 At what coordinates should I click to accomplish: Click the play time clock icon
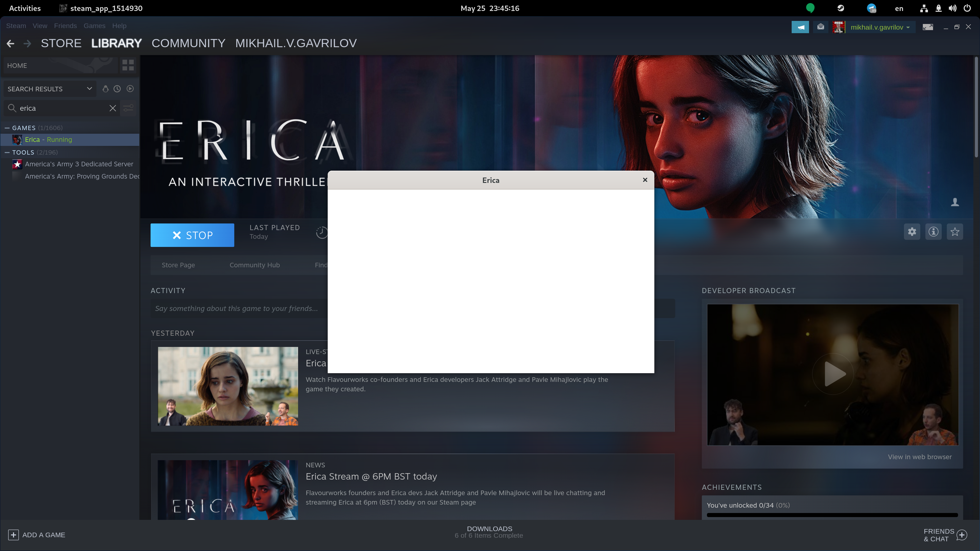(322, 232)
